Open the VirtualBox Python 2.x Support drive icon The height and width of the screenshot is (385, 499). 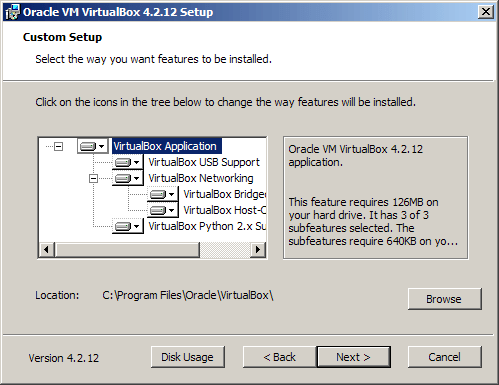pyautogui.click(x=127, y=226)
